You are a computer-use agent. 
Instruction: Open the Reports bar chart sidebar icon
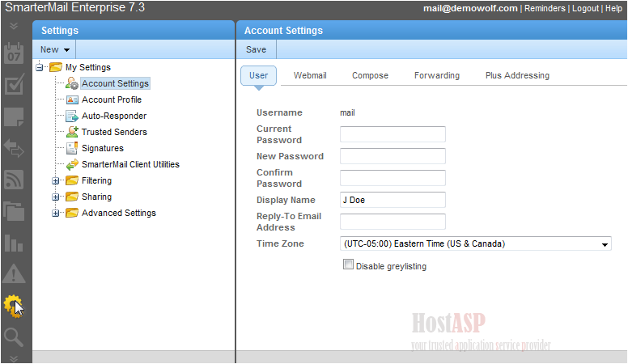click(14, 243)
